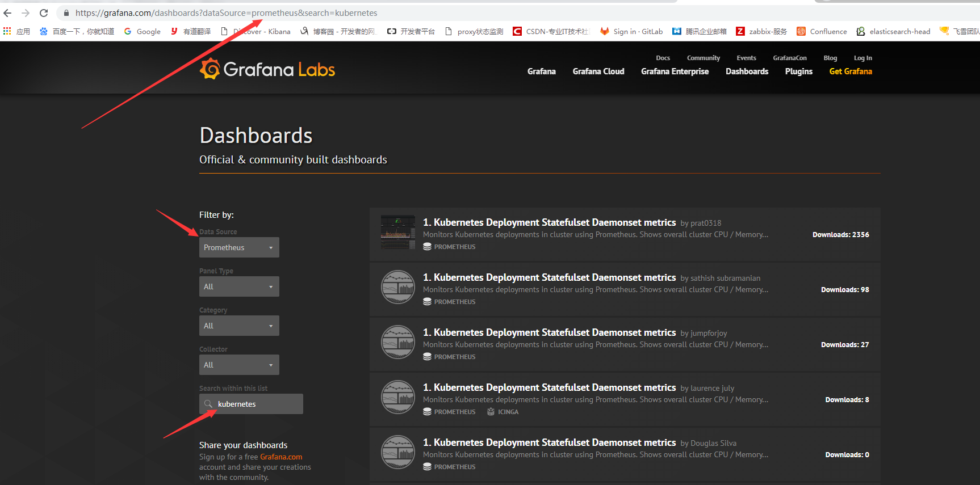
Task: Open the Sign in GitLab bookmark
Action: [x=631, y=31]
